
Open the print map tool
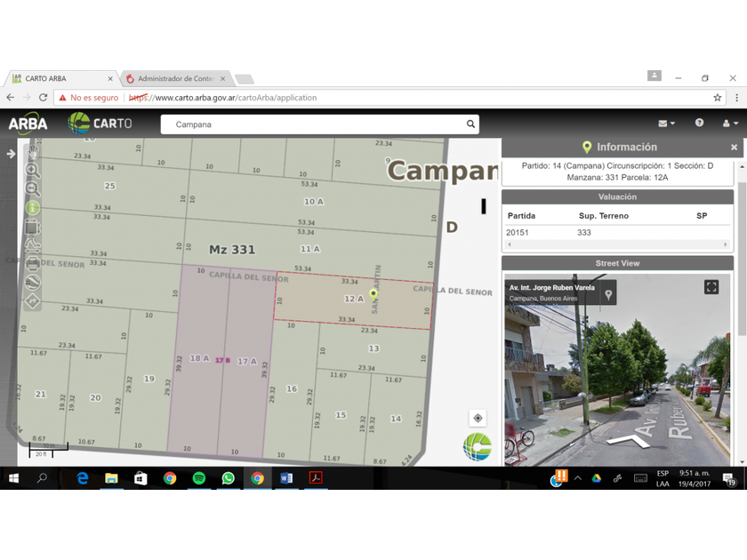pyautogui.click(x=33, y=263)
